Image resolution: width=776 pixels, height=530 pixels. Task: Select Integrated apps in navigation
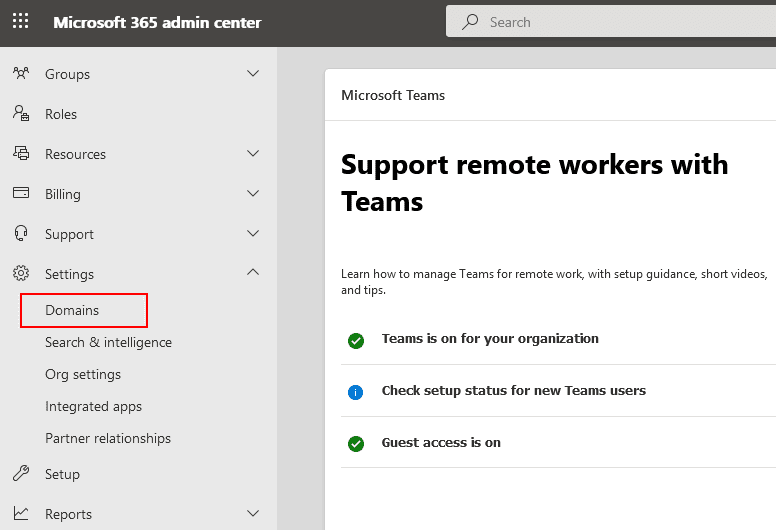(x=93, y=406)
